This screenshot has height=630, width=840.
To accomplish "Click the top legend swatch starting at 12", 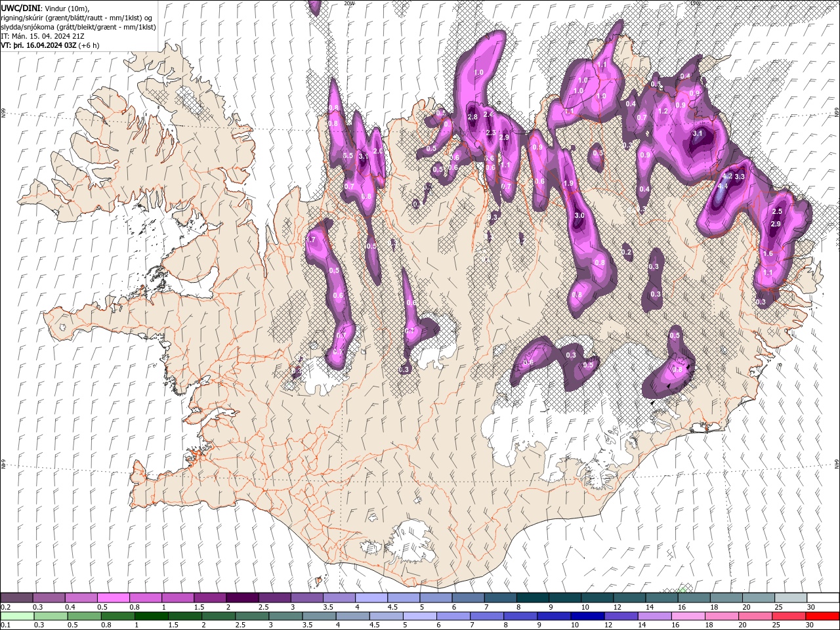I will (629, 598).
